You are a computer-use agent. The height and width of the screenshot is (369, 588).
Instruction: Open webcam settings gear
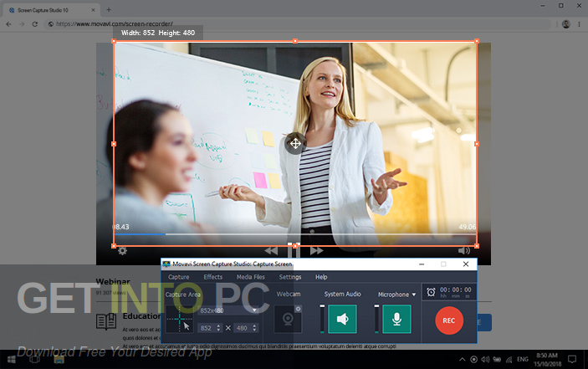[298, 309]
